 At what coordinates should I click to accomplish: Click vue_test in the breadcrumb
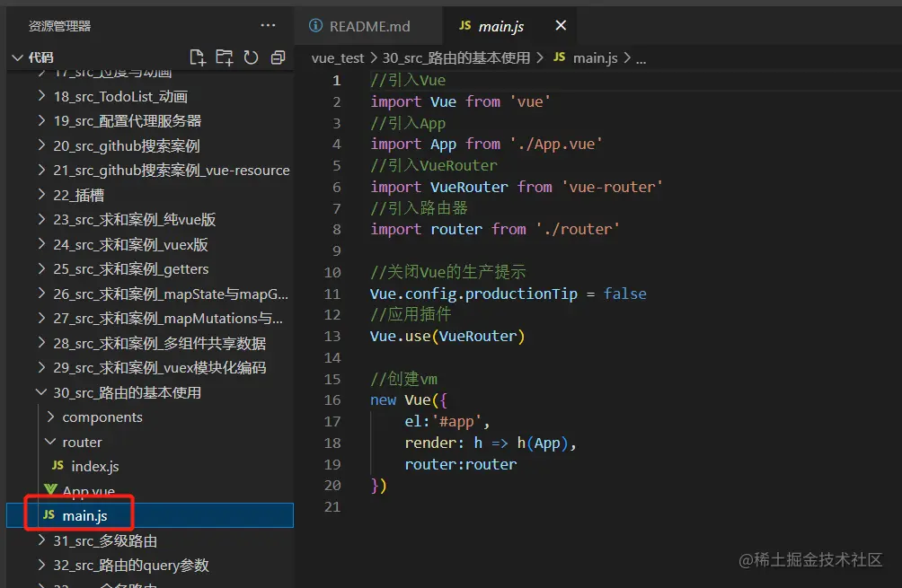tap(338, 58)
